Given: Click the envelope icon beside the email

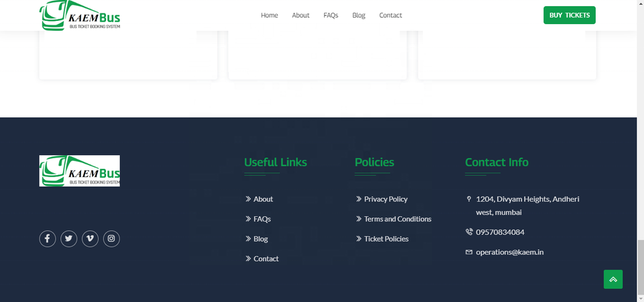Looking at the screenshot, I should pos(469,252).
